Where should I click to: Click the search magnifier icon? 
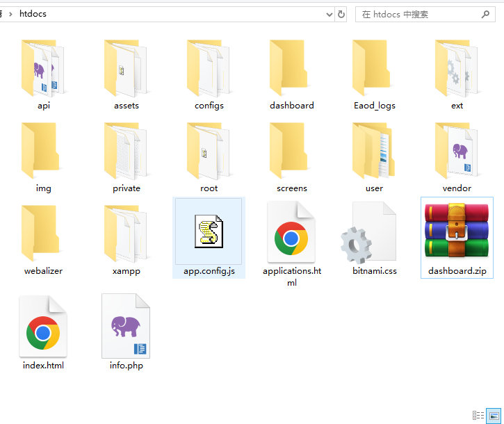(x=486, y=14)
